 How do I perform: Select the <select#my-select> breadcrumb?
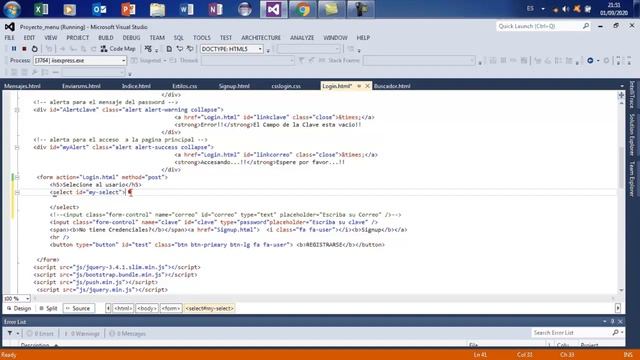click(x=209, y=309)
